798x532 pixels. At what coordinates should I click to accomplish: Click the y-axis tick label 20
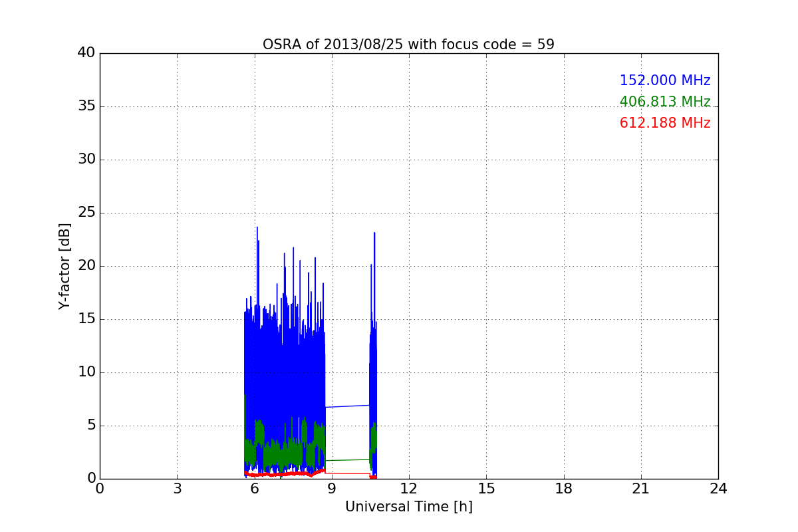[86, 266]
